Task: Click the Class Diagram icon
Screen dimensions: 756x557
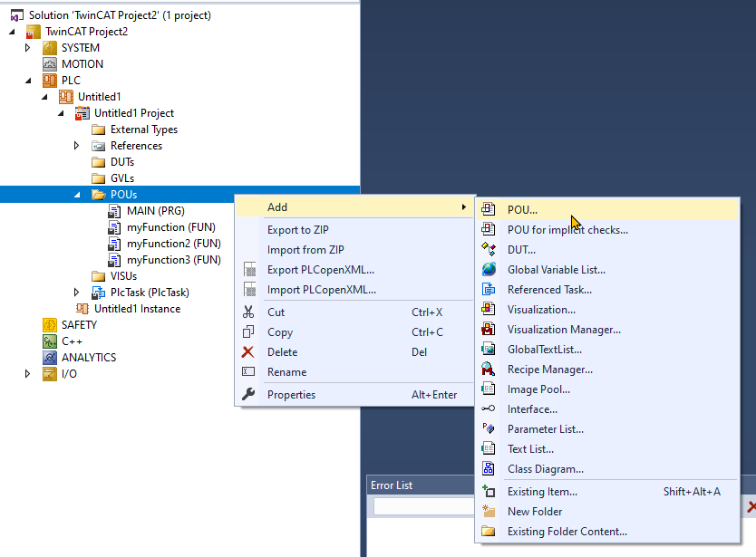Action: (x=488, y=469)
